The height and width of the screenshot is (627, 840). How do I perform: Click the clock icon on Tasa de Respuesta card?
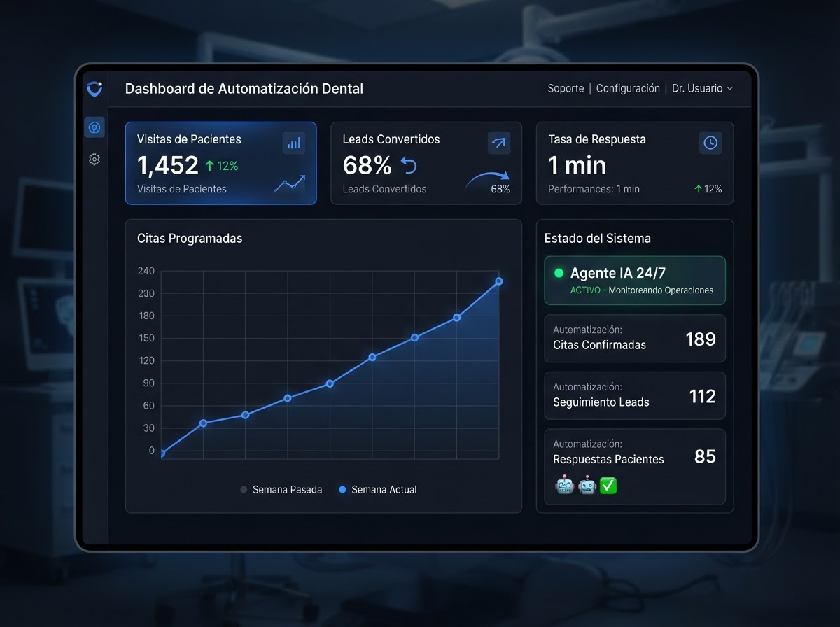pyautogui.click(x=710, y=143)
